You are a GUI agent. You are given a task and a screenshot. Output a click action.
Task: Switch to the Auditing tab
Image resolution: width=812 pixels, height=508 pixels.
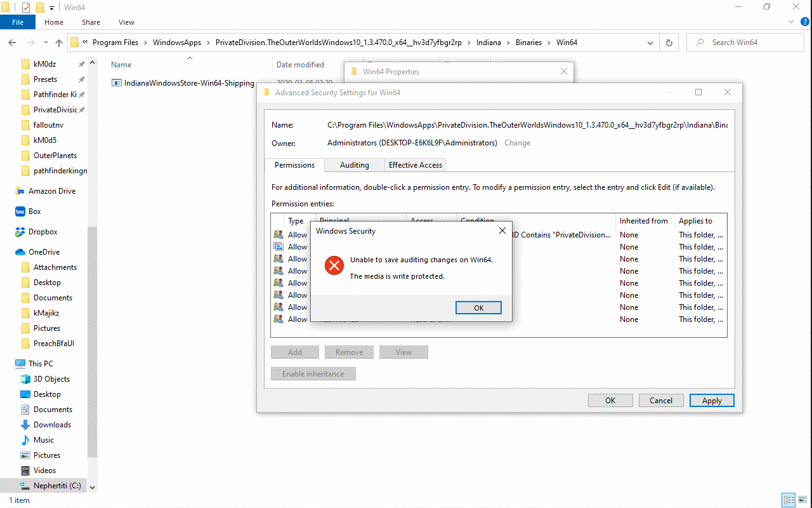coord(354,165)
